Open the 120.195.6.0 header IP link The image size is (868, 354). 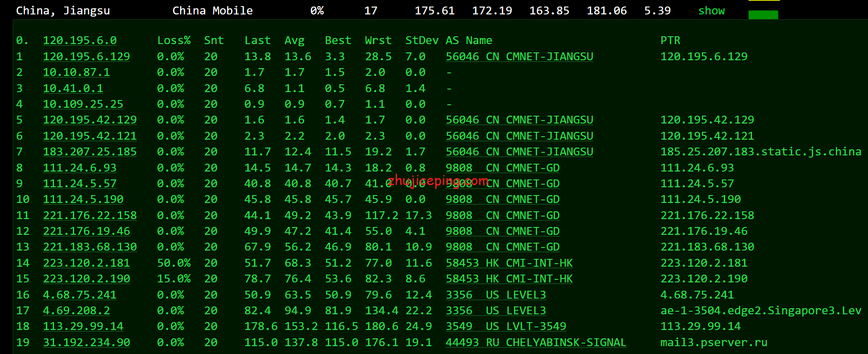click(x=80, y=41)
